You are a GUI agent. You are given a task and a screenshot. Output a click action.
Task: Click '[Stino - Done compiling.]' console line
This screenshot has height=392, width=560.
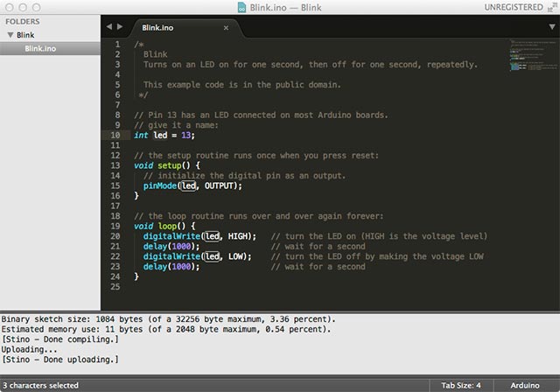pyautogui.click(x=60, y=339)
